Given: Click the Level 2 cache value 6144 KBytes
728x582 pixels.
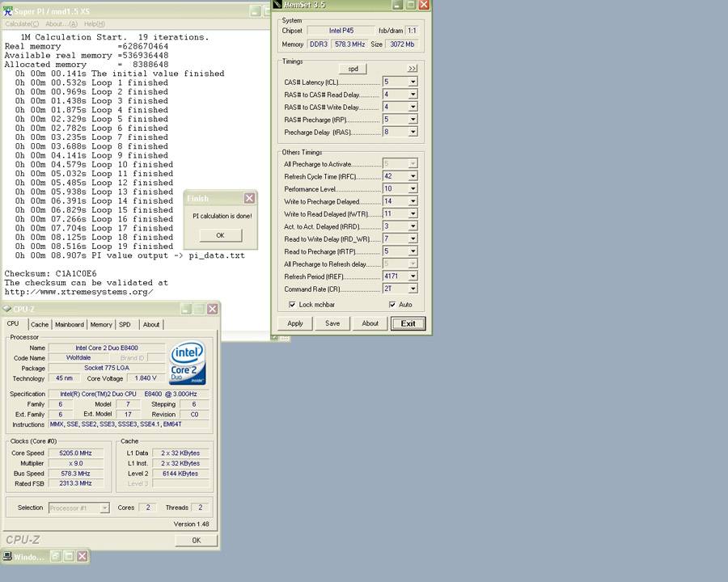Looking at the screenshot, I should [x=180, y=474].
